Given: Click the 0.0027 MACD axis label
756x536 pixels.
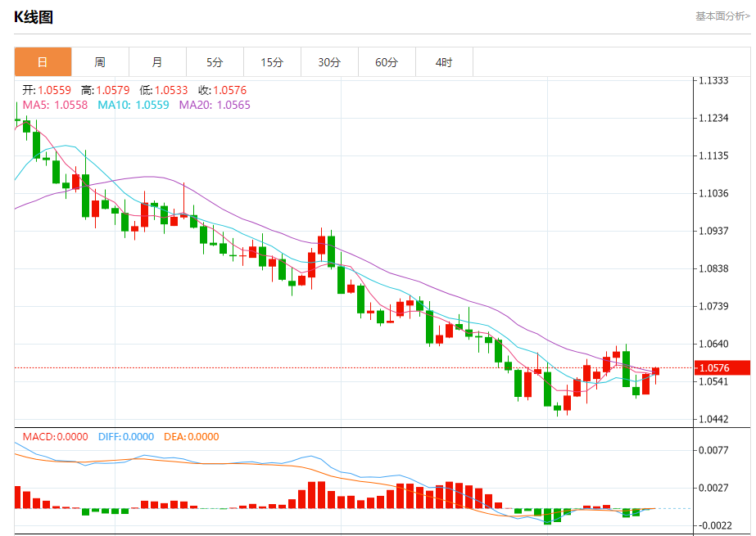Looking at the screenshot, I should (x=713, y=488).
